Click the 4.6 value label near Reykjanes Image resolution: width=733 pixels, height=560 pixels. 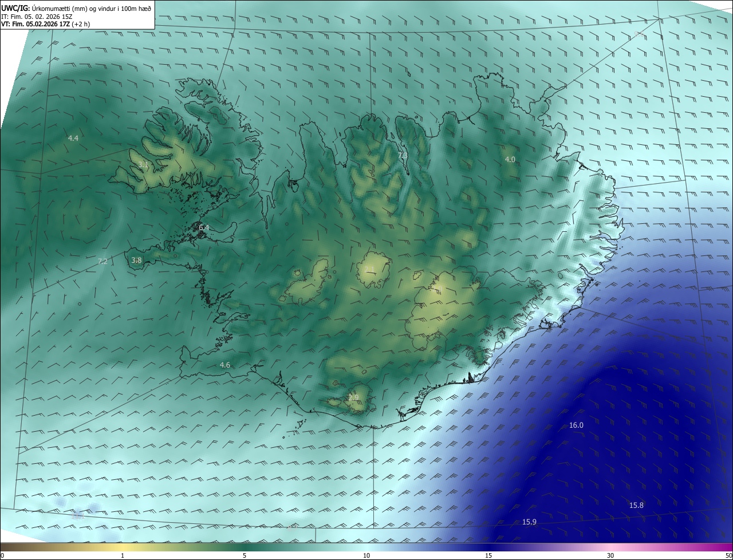click(x=225, y=365)
